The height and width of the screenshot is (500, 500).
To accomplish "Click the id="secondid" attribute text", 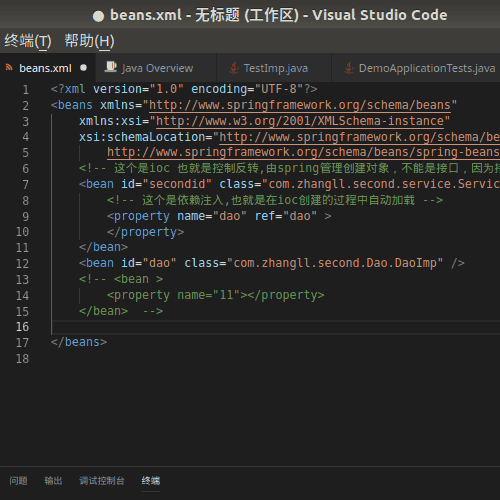I will point(166,184).
